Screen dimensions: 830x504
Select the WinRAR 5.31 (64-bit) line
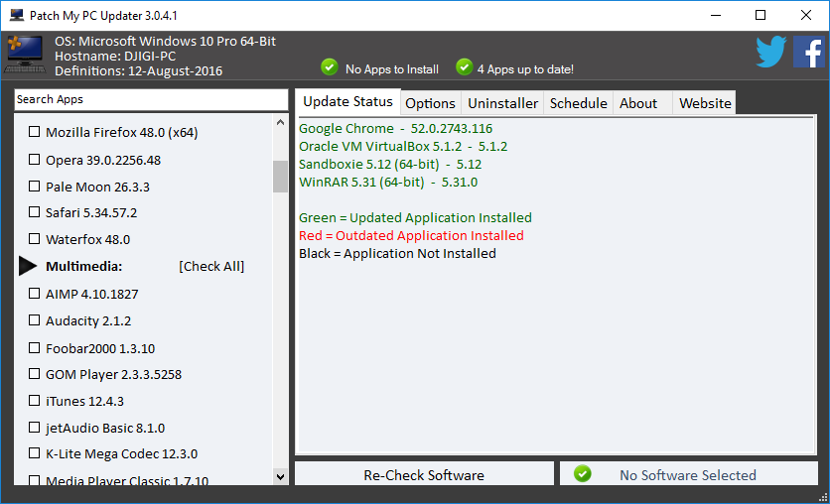[x=388, y=183]
